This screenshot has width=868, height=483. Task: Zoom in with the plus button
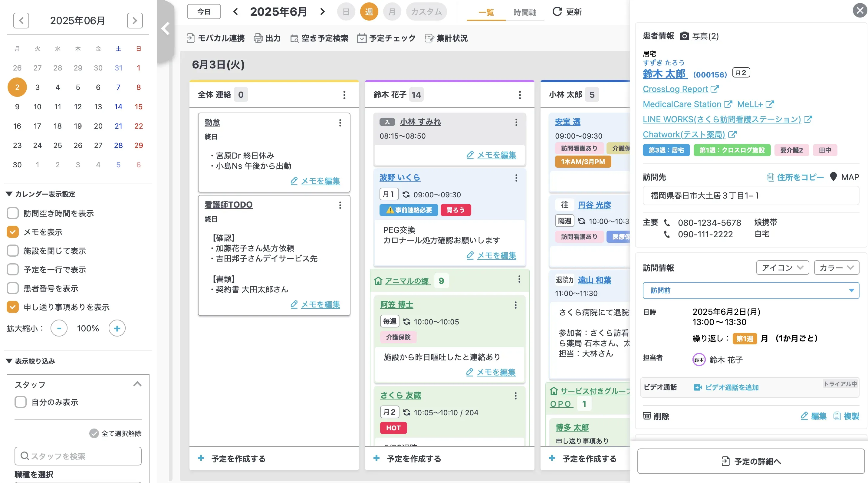tap(117, 328)
